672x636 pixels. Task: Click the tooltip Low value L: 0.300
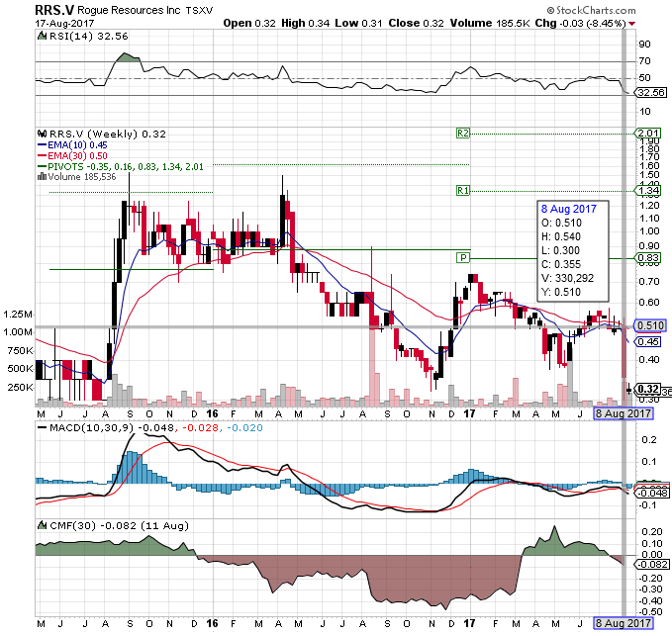click(560, 250)
